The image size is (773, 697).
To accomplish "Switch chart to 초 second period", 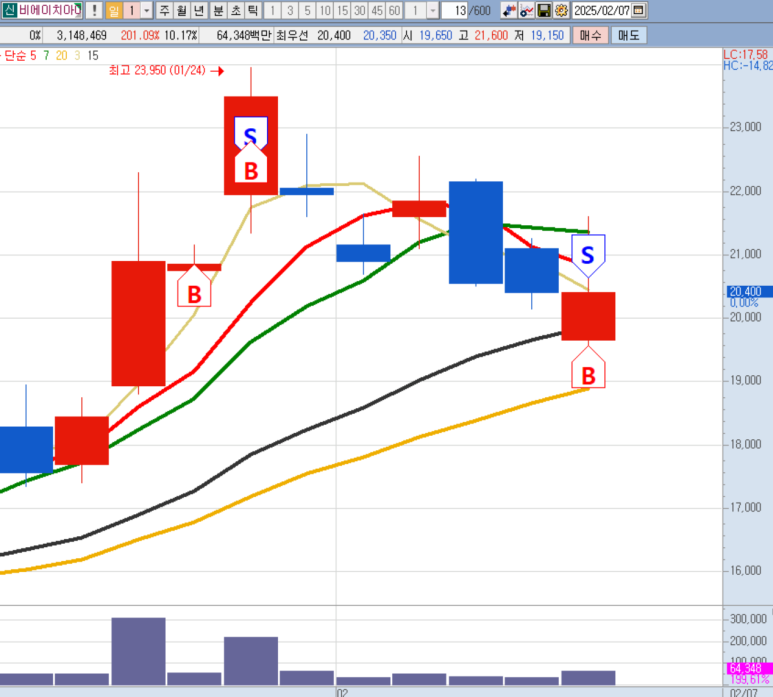I will point(236,10).
